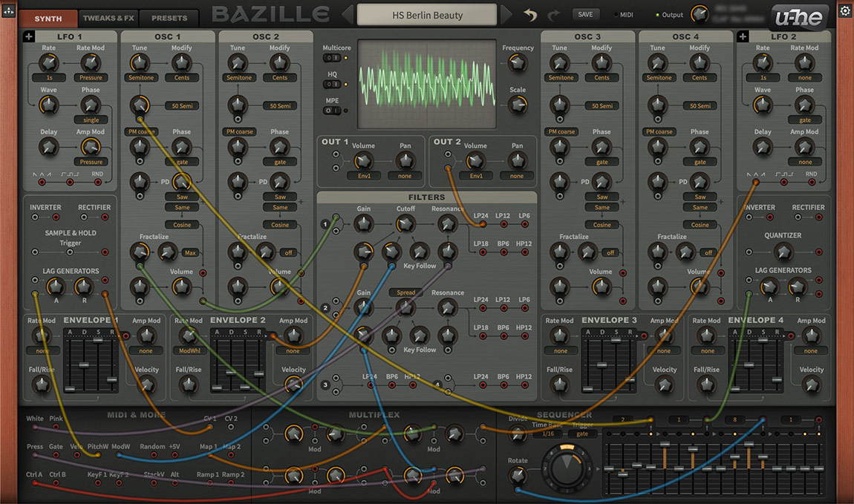Open Envelope 2 Rate Mod ModWhl selector
854x504 pixels.
(x=189, y=351)
